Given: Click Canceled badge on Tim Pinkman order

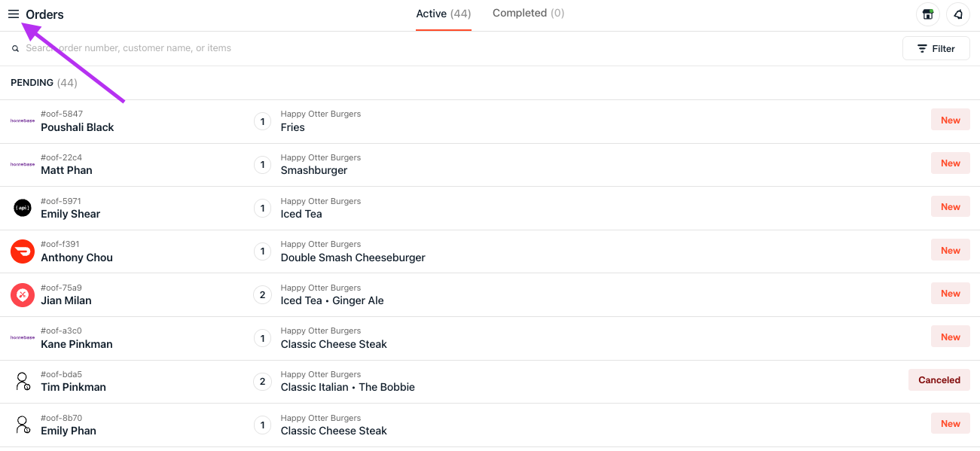Looking at the screenshot, I should pyautogui.click(x=939, y=380).
